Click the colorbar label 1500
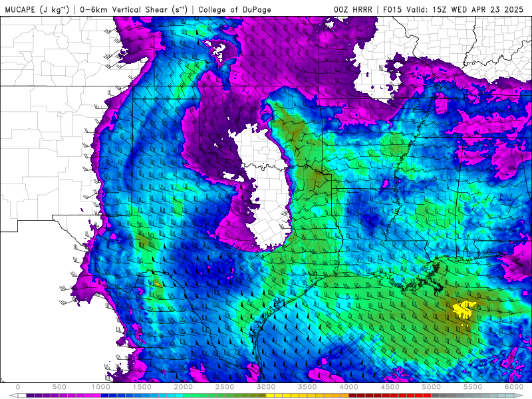This screenshot has width=532, height=399. point(142,387)
